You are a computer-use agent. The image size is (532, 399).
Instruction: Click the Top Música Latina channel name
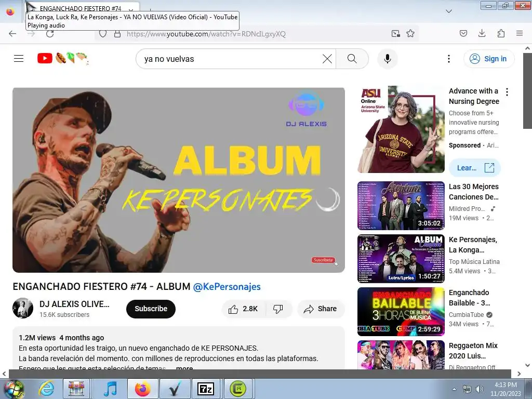(x=474, y=262)
